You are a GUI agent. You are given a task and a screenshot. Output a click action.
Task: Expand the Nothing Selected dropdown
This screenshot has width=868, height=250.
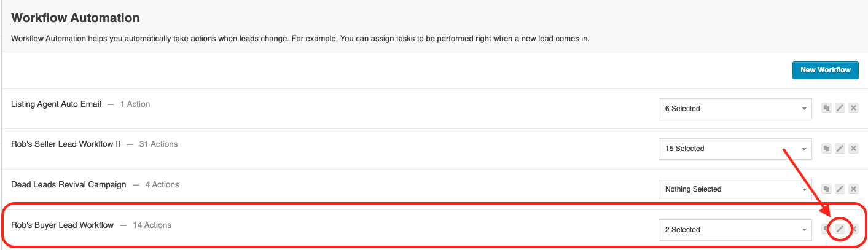pyautogui.click(x=735, y=189)
